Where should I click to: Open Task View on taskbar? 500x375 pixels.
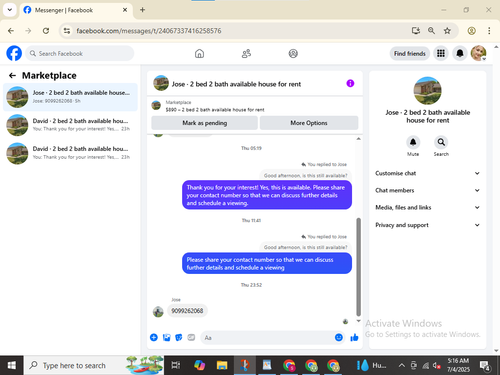[176, 365]
